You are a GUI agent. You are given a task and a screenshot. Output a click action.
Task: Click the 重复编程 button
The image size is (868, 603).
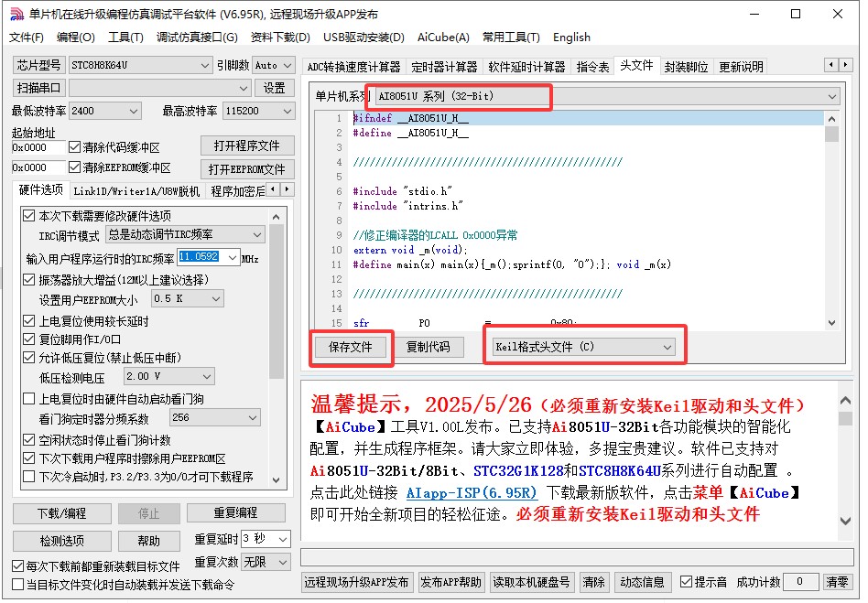click(236, 512)
